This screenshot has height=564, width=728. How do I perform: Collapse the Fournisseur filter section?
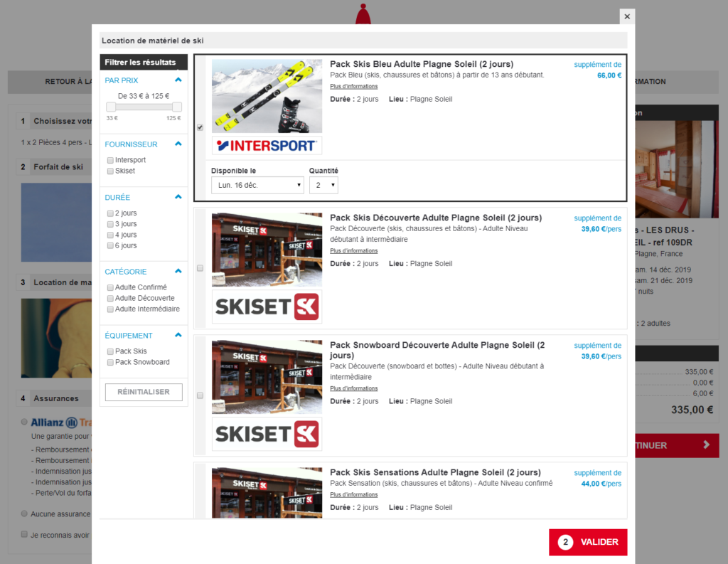tap(178, 144)
